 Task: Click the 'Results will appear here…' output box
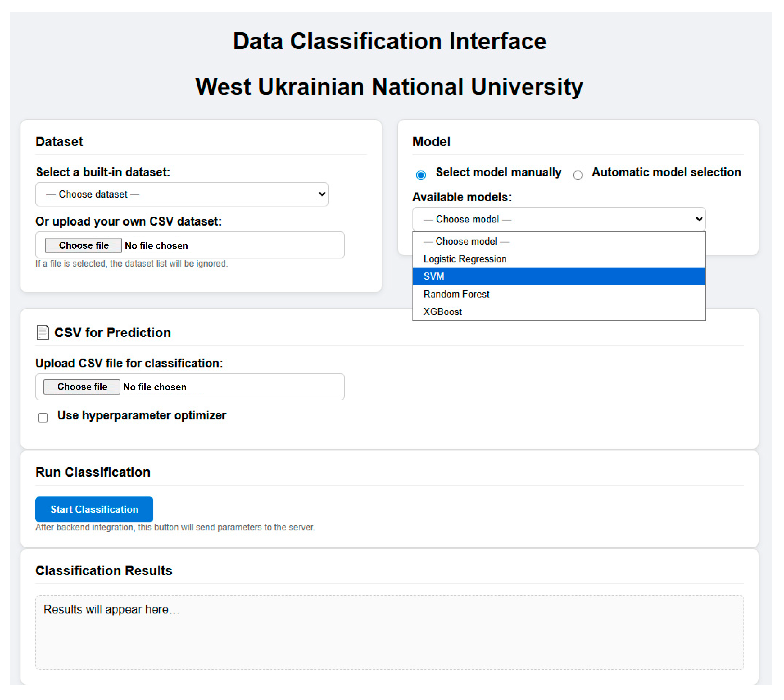point(390,633)
